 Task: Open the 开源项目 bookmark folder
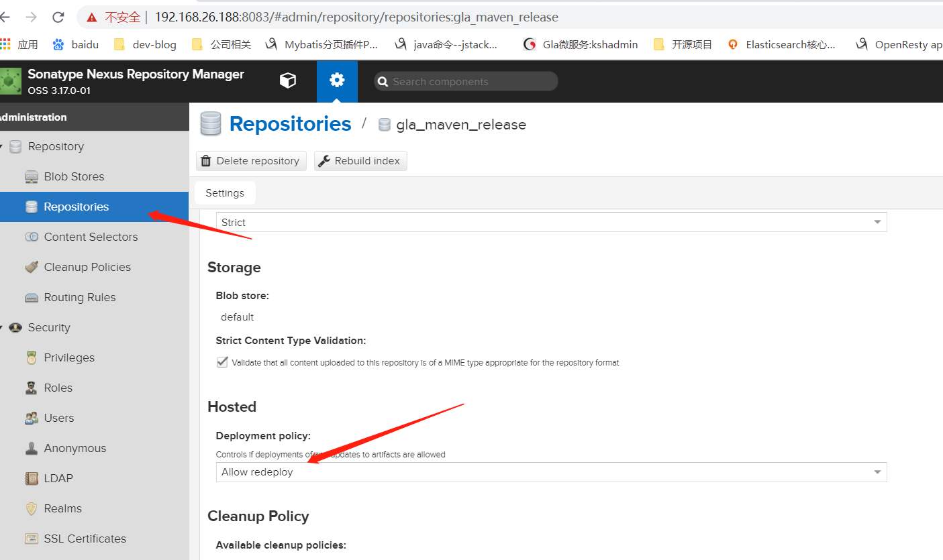pyautogui.click(x=683, y=44)
